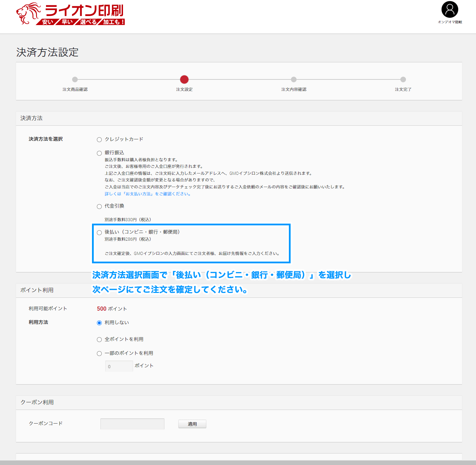
Task: Choose 全ポイントを利用 option
Action: point(99,340)
